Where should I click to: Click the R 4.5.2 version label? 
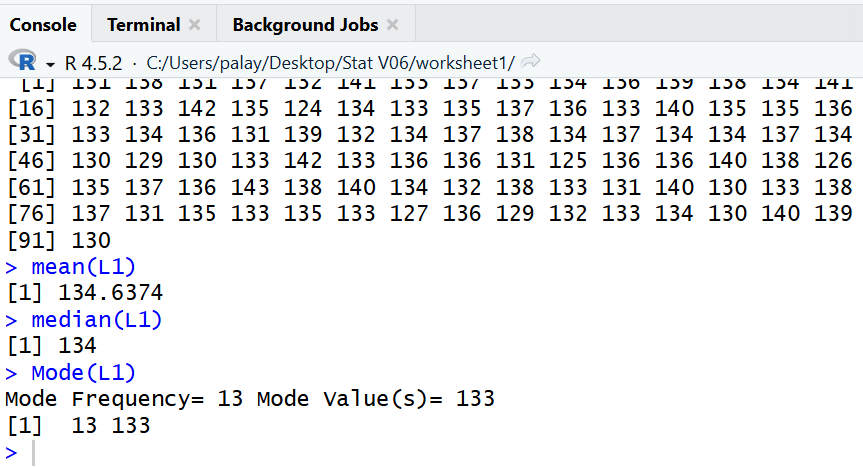click(x=93, y=62)
